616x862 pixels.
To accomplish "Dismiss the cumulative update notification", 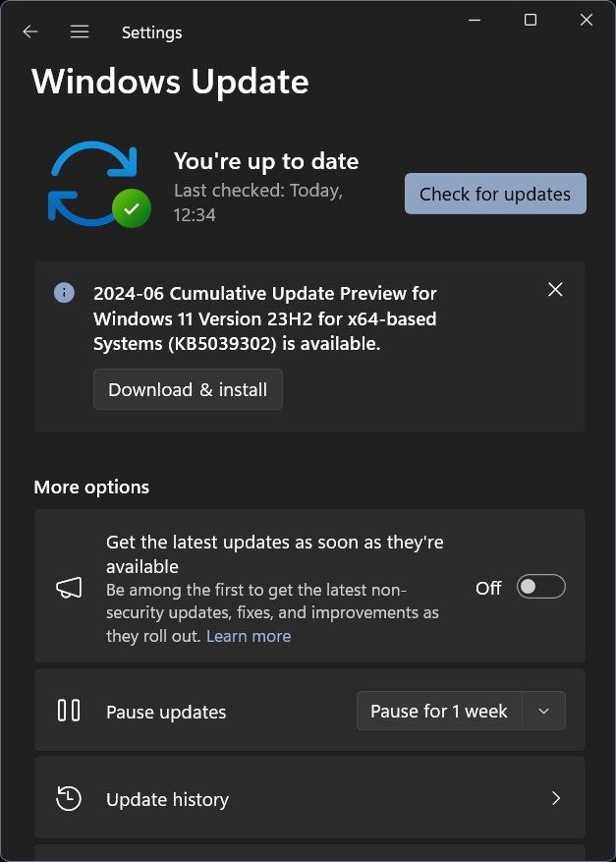I will [554, 289].
